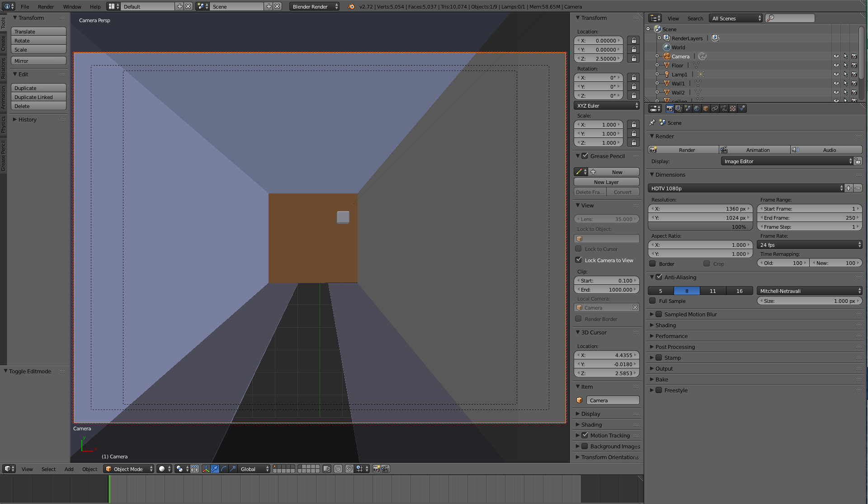The width and height of the screenshot is (868, 504).
Task: Open HDTV 1080p presets dropdown
Action: point(746,188)
